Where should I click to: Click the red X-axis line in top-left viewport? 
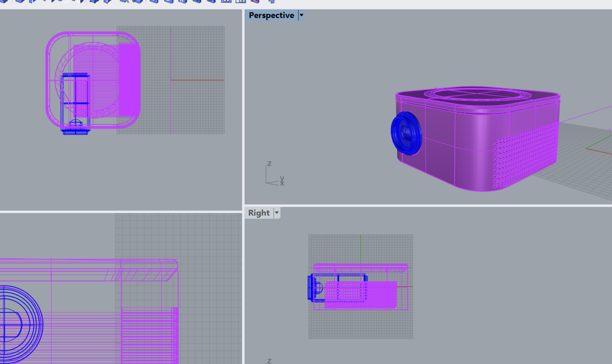(x=197, y=80)
